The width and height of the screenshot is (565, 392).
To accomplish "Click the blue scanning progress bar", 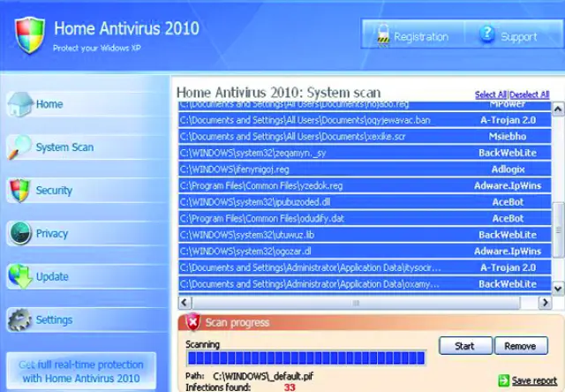I will [305, 358].
